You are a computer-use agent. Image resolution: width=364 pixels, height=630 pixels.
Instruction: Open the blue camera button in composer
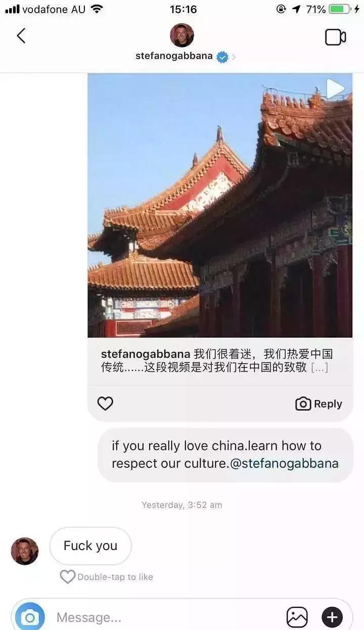click(x=30, y=617)
